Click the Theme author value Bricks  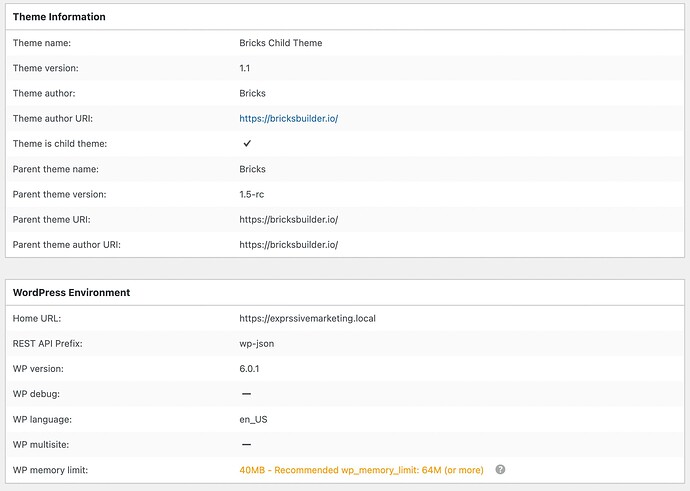point(253,93)
